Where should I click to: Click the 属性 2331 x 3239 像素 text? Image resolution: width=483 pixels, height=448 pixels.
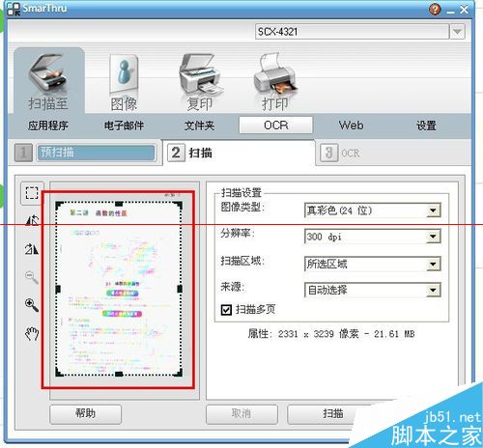[x=331, y=334]
